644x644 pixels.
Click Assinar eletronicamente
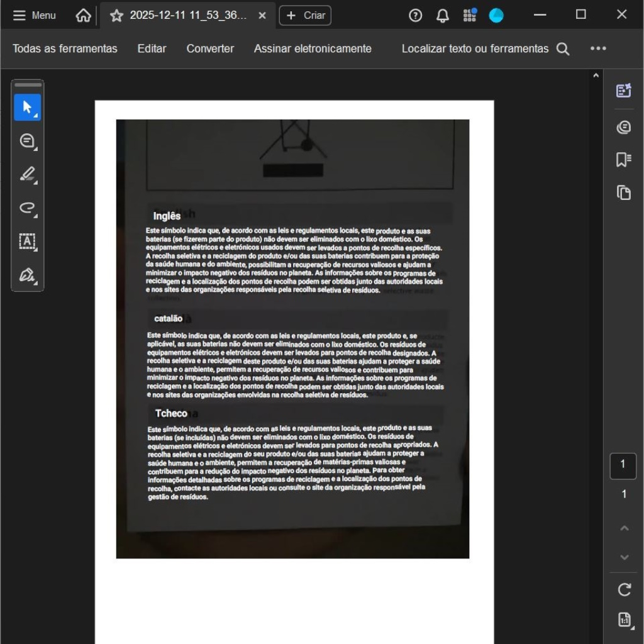tap(313, 48)
